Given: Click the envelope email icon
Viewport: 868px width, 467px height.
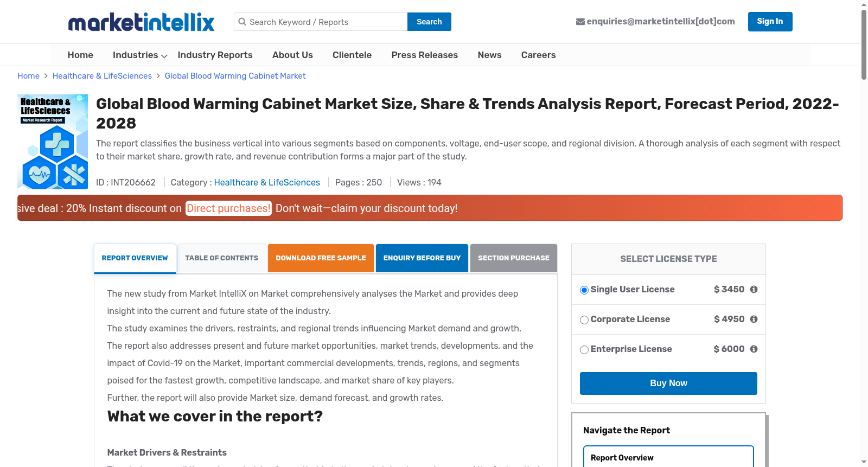Looking at the screenshot, I should pyautogui.click(x=580, y=22).
